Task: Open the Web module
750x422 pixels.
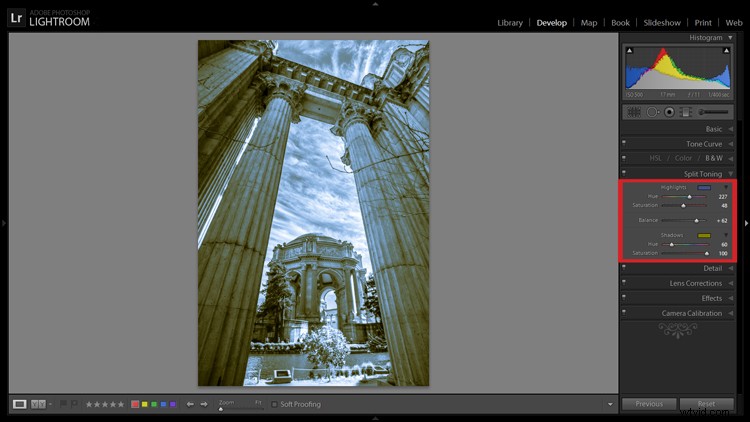Action: point(734,22)
